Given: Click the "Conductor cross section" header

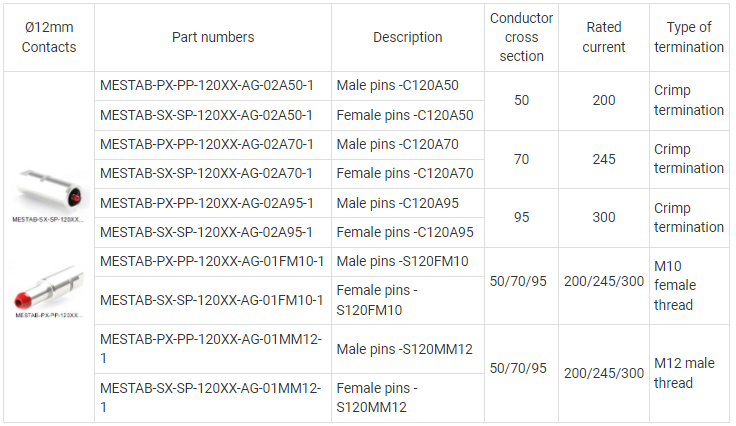Looking at the screenshot, I should click(x=522, y=37).
